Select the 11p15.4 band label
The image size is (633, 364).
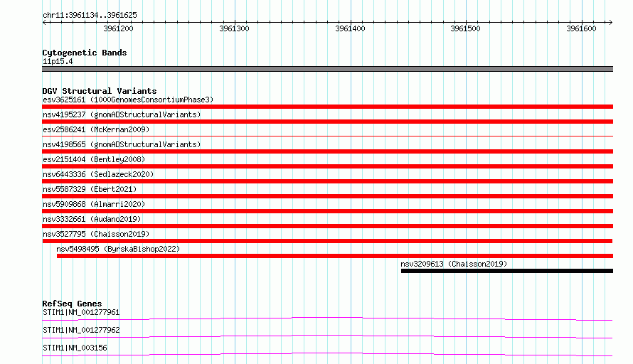(x=58, y=61)
